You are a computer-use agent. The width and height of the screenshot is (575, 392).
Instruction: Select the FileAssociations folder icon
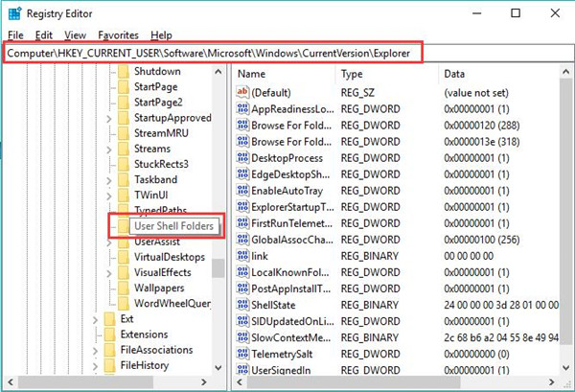(x=109, y=350)
